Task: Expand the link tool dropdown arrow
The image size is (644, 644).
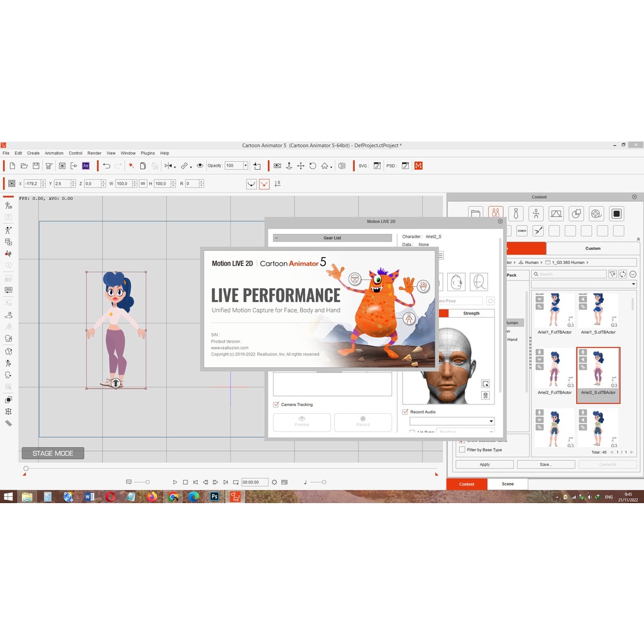Action: click(x=191, y=167)
